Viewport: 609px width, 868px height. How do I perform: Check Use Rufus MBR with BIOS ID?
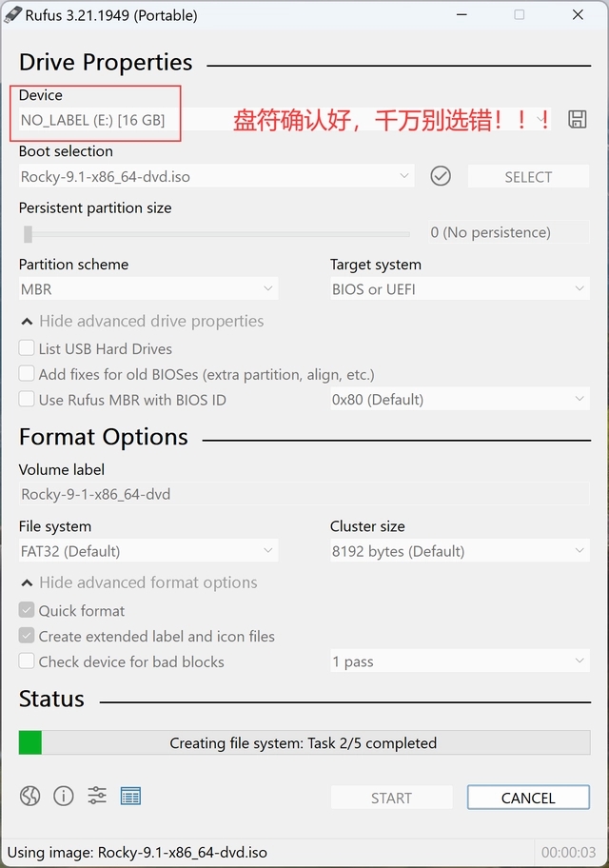click(x=27, y=400)
